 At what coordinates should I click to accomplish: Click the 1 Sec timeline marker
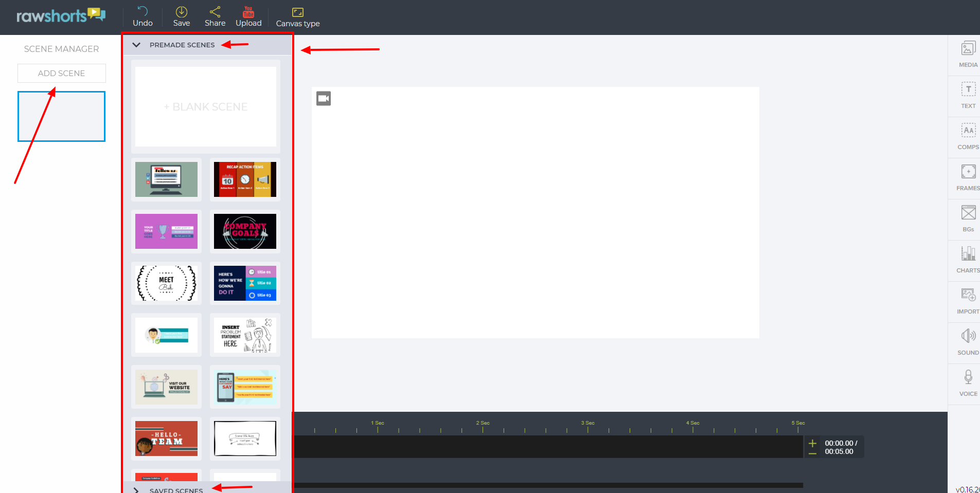[378, 423]
